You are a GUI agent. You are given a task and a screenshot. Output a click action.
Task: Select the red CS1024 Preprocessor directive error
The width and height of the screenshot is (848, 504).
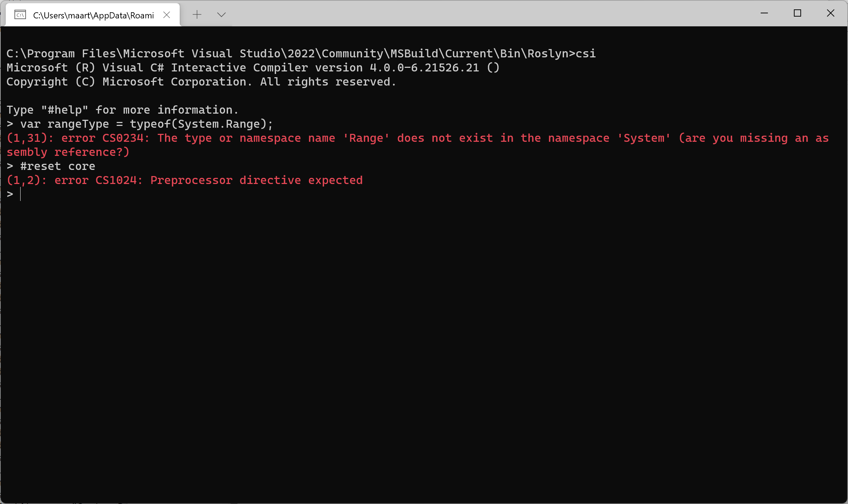(x=184, y=180)
